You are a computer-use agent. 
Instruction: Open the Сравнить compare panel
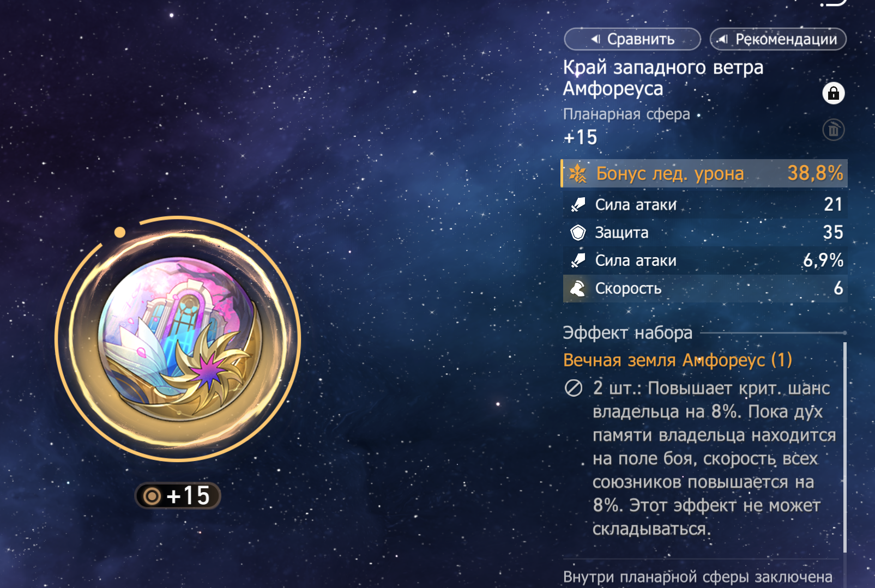click(632, 39)
